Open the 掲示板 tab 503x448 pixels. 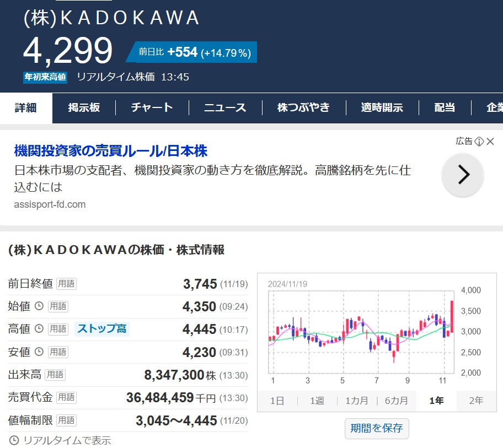pos(84,107)
